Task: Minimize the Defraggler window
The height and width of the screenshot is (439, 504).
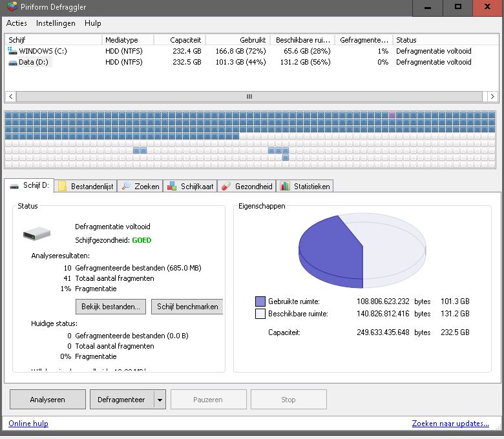Action: pos(428,8)
